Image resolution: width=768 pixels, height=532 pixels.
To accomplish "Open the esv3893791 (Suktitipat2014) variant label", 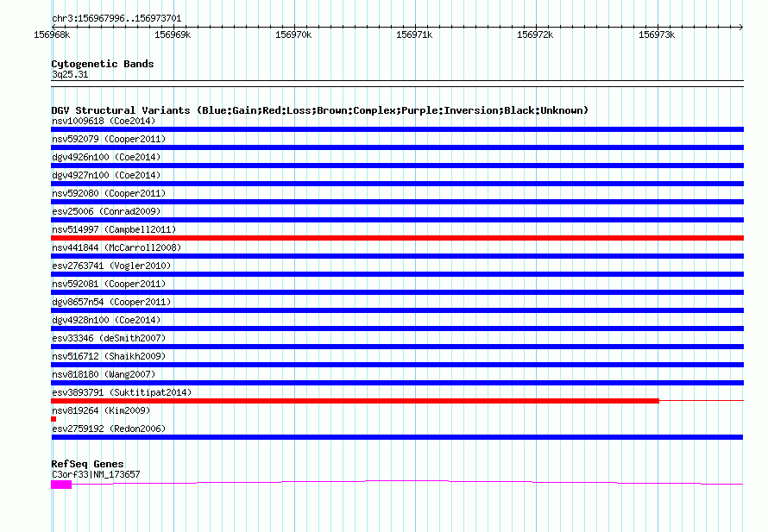I will tap(121, 392).
